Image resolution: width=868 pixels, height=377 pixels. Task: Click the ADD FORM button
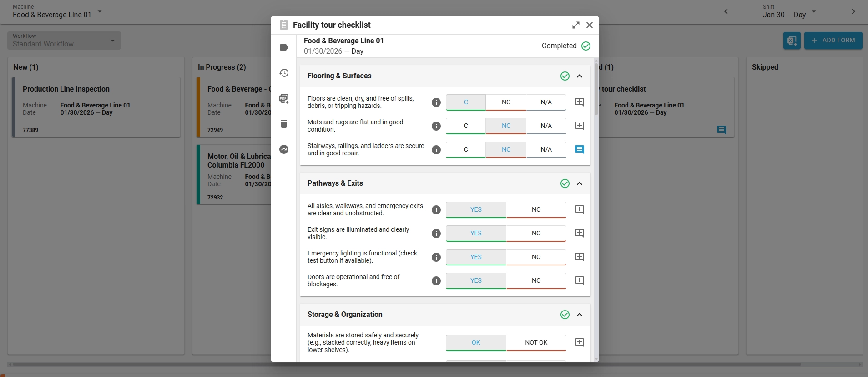click(833, 41)
